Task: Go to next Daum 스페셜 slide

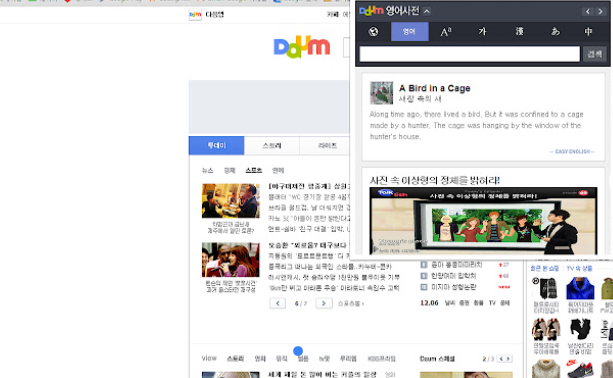Action: (508, 358)
